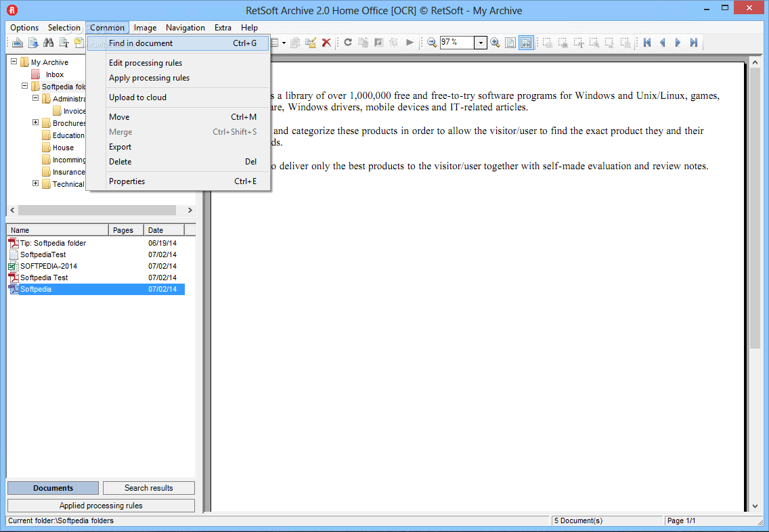This screenshot has width=769, height=532.
Task: Click the play arrow icon in toolbar
Action: tap(410, 43)
